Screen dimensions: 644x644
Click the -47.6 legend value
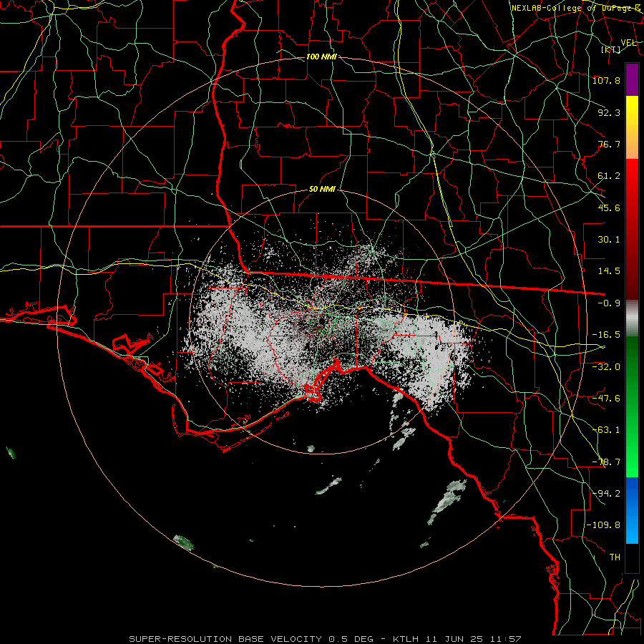click(606, 399)
